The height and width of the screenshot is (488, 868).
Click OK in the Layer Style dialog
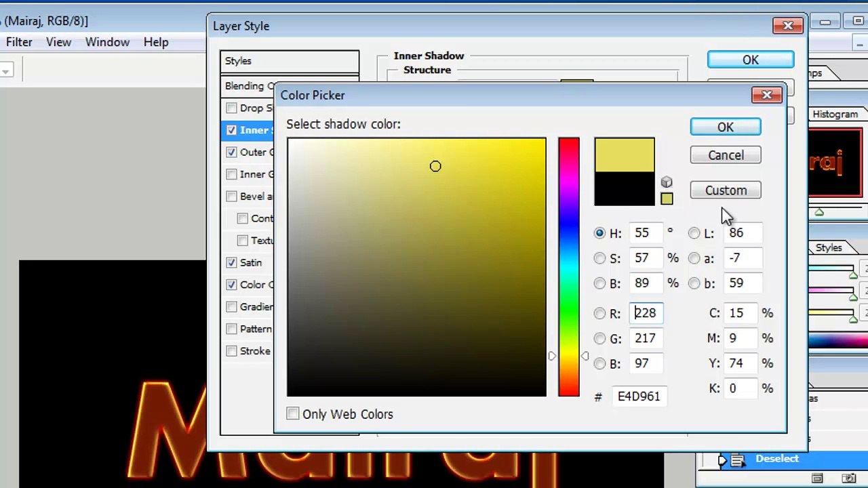click(751, 60)
